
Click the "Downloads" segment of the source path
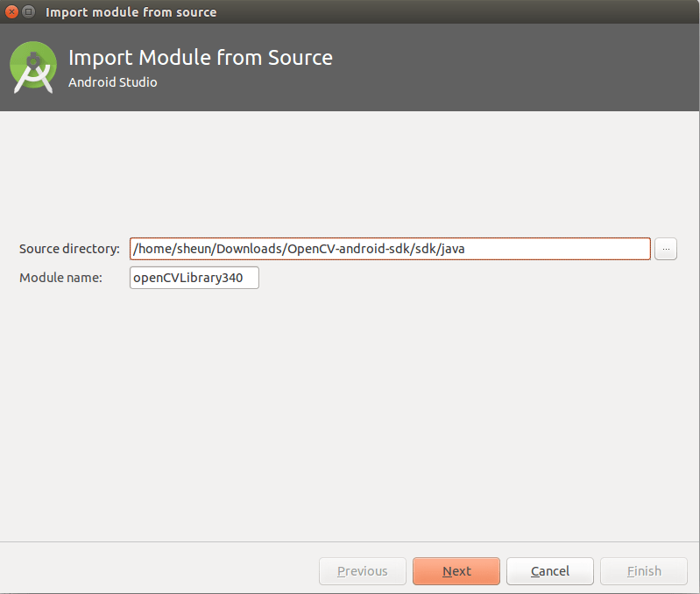pos(251,249)
